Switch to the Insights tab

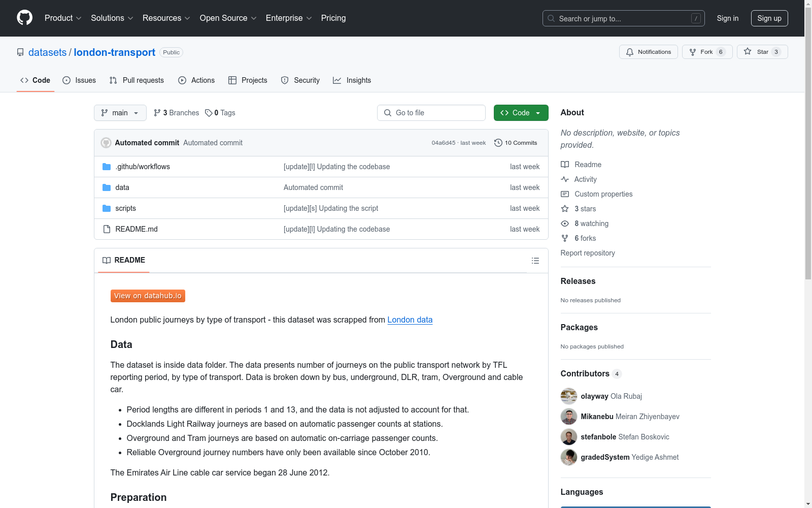[352, 80]
